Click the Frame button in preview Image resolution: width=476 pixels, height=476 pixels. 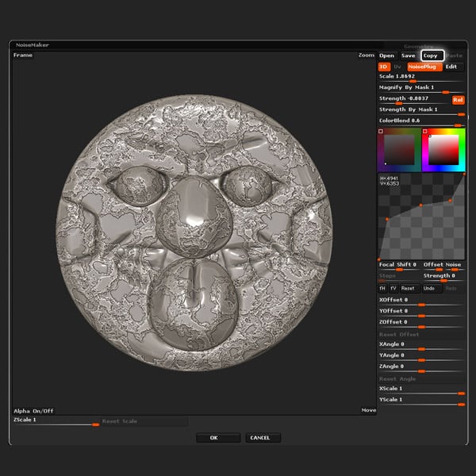(x=23, y=56)
